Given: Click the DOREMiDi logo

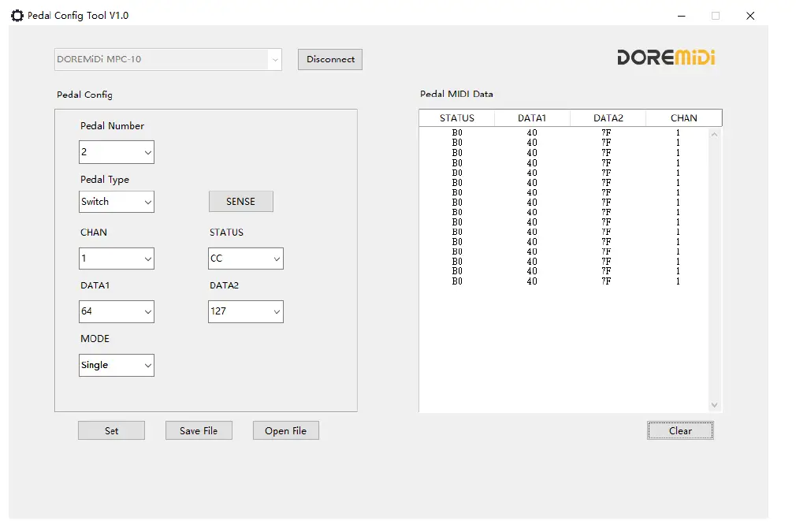Looking at the screenshot, I should coord(666,58).
